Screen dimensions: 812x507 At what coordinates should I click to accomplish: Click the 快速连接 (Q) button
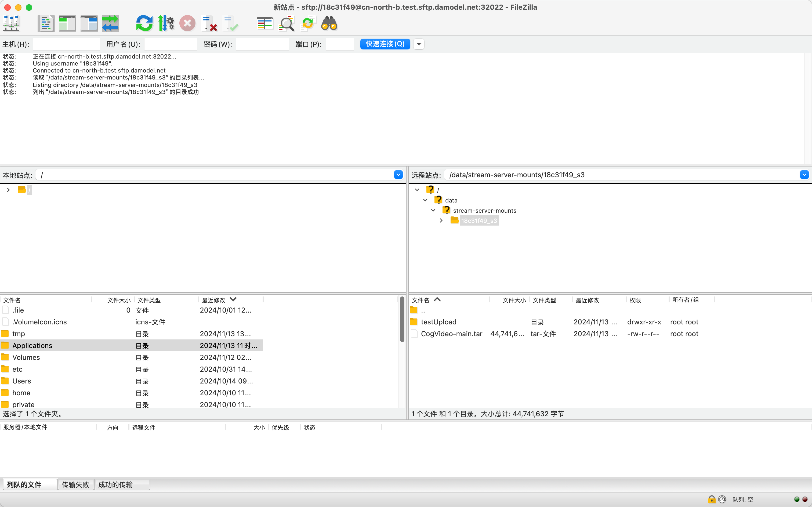(385, 44)
